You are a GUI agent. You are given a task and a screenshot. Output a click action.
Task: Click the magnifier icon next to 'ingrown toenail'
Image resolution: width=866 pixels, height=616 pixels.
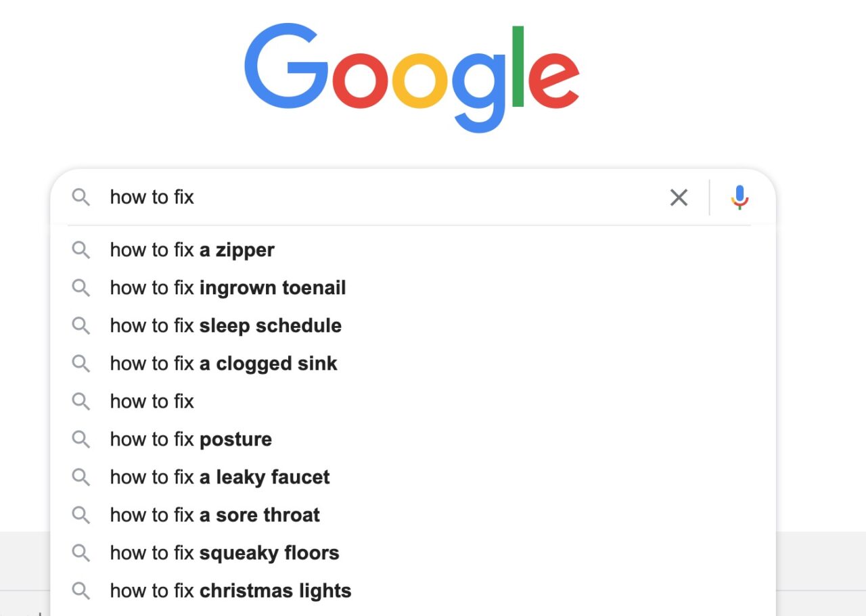[81, 288]
